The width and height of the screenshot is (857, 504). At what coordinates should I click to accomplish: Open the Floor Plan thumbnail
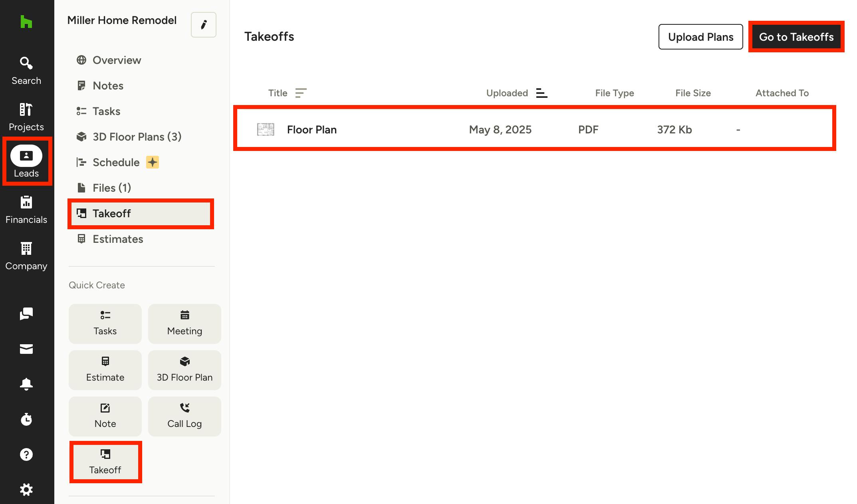coord(266,129)
